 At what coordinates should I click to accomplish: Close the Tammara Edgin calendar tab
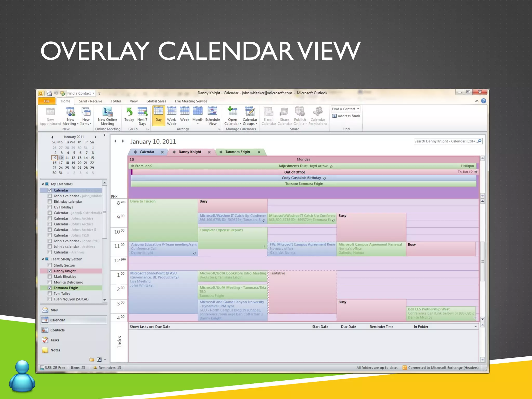pyautogui.click(x=259, y=152)
